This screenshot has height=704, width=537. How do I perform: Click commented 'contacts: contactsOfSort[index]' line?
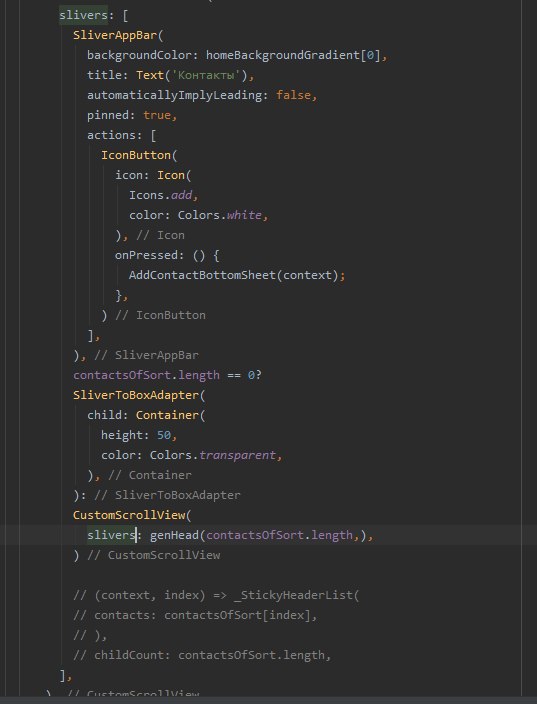click(x=195, y=615)
